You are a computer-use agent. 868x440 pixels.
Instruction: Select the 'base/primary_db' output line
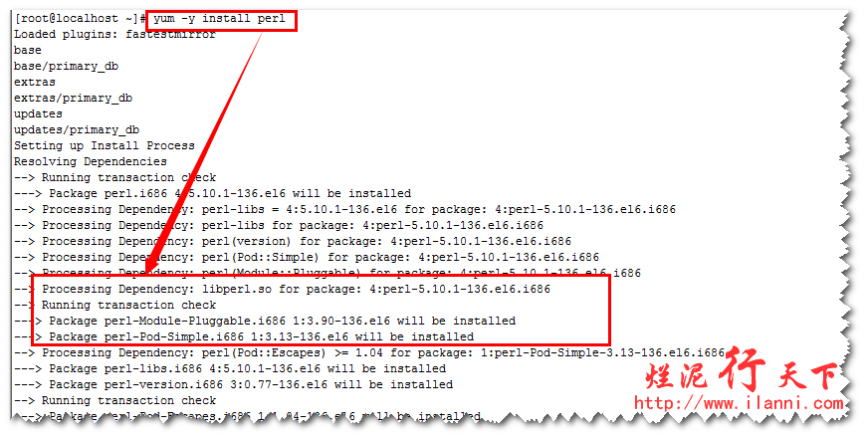coord(66,67)
